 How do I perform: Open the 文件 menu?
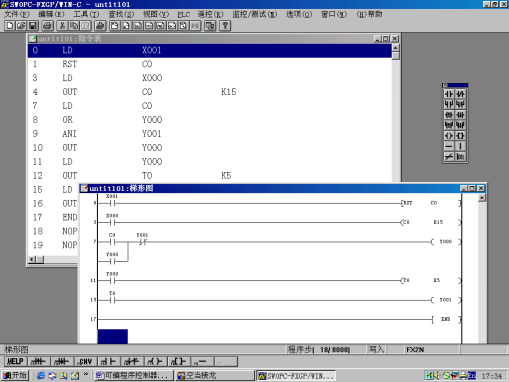pos(17,14)
